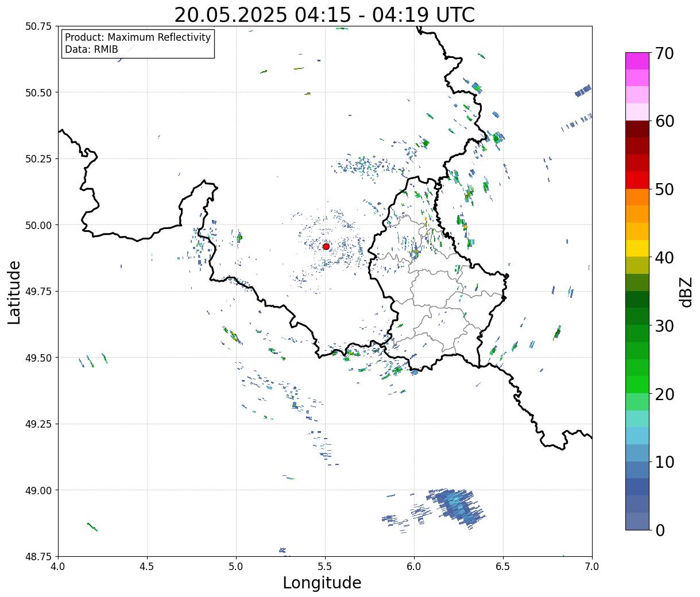Click the plot title '20.05.2025 04:15 - 04:19 UTC'
This screenshot has width=700, height=597.
click(x=324, y=15)
